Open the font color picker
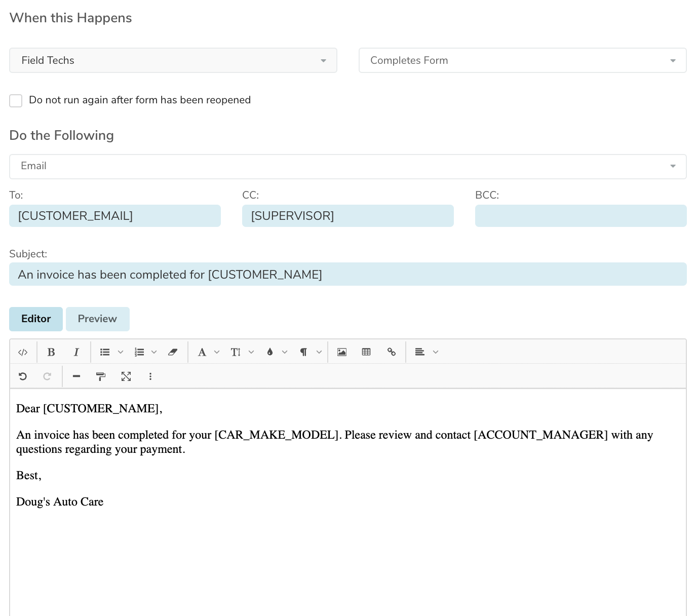The height and width of the screenshot is (616, 696). click(270, 352)
